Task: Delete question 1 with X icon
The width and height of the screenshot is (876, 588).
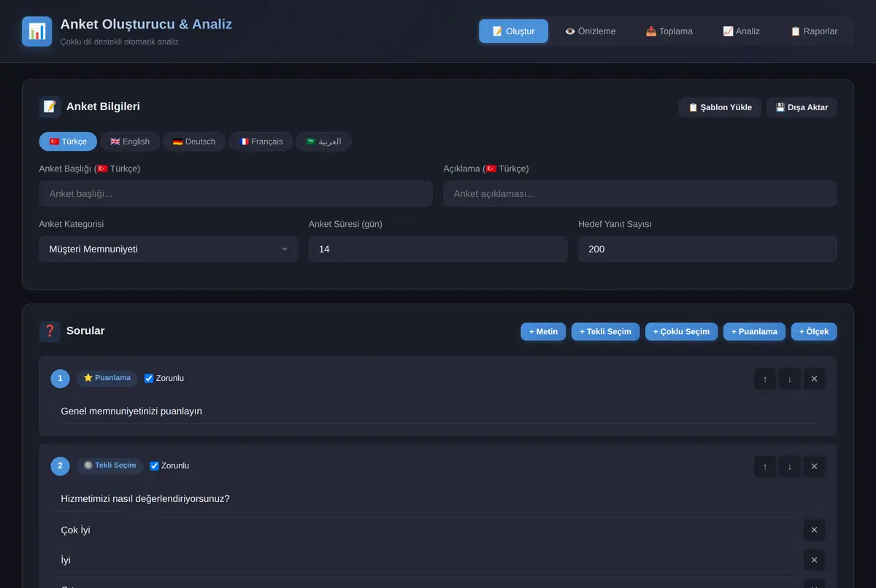Action: pyautogui.click(x=815, y=379)
